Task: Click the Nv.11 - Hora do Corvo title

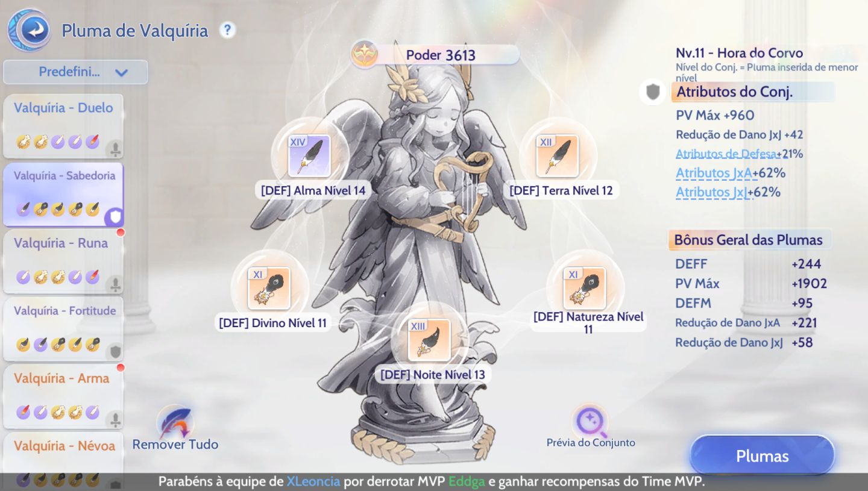Action: [x=739, y=52]
